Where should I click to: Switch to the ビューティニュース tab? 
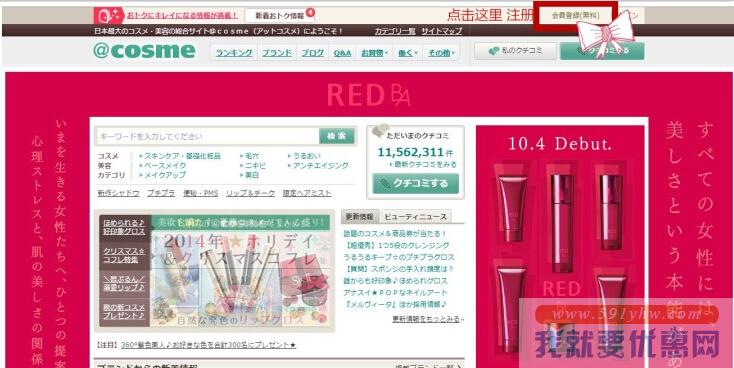pyautogui.click(x=415, y=217)
